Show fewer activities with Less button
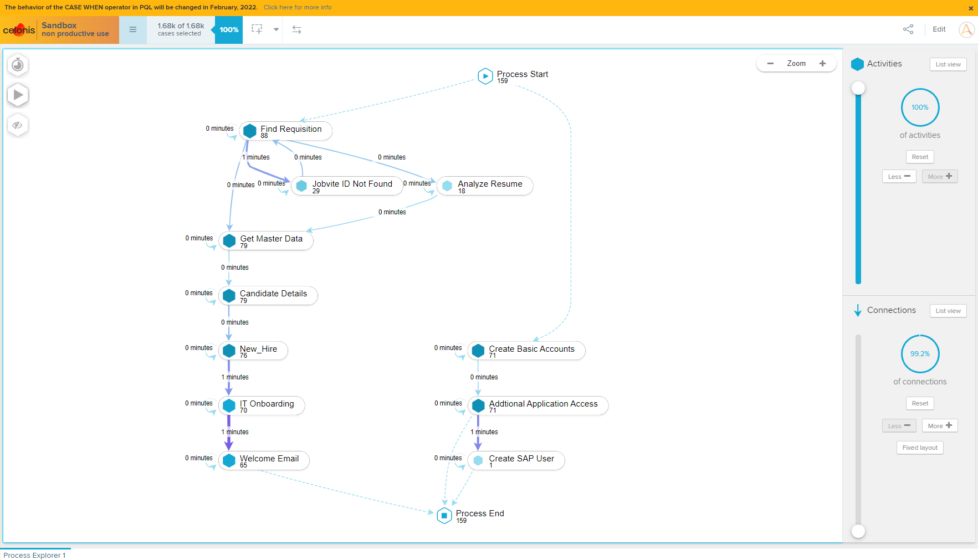Screen dimensions: 978x560 coord(899,177)
